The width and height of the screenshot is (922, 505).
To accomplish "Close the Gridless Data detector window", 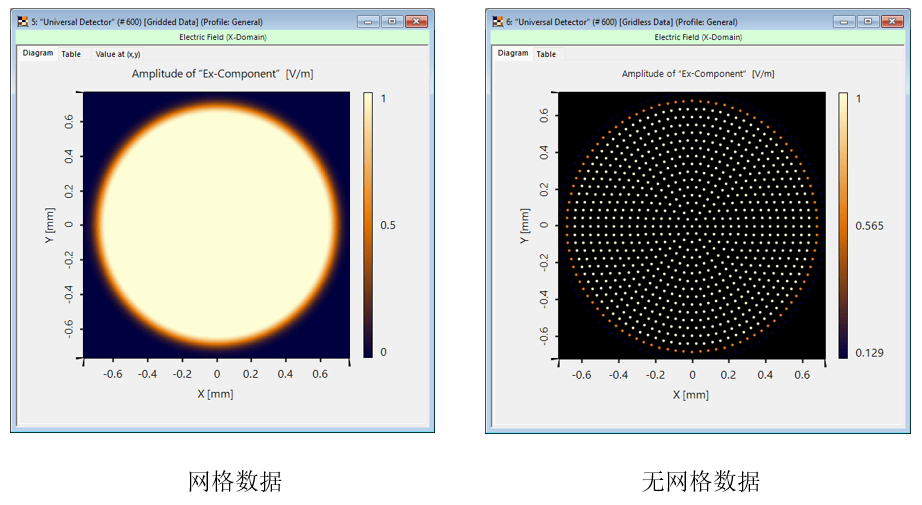I will [892, 22].
